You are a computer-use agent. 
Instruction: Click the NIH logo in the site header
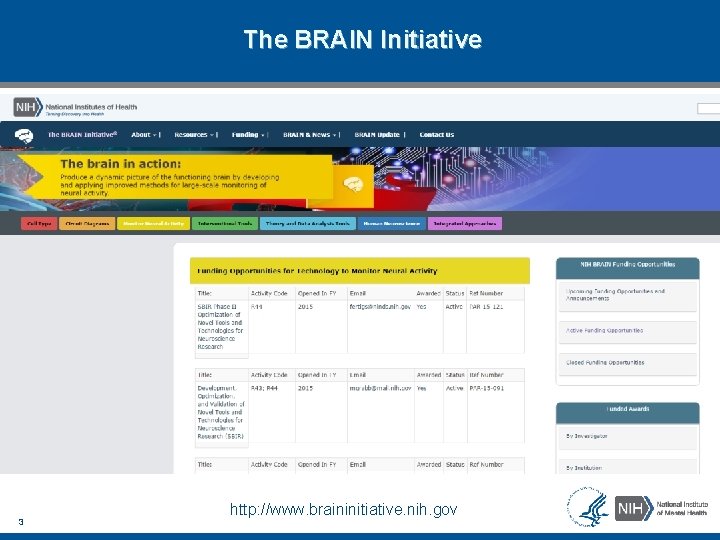click(28, 107)
